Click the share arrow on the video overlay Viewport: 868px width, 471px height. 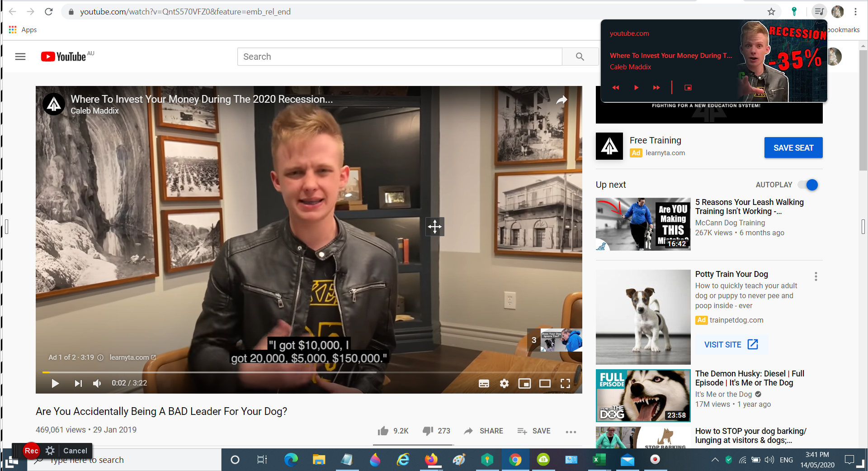click(x=561, y=100)
